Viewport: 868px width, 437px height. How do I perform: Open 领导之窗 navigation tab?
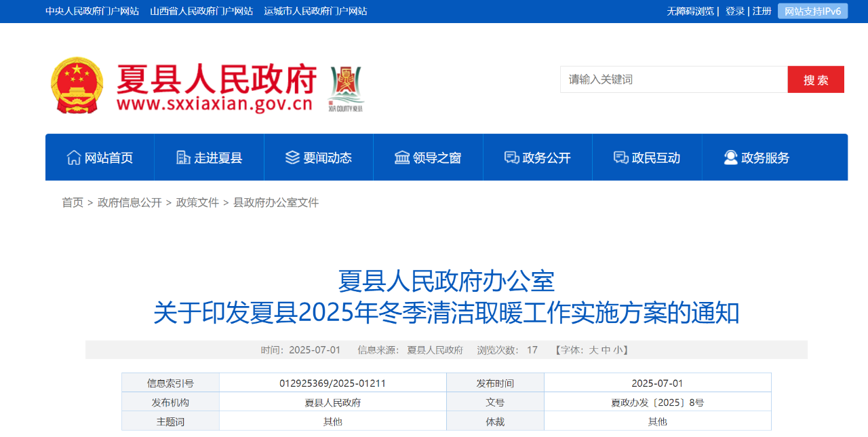[428, 157]
